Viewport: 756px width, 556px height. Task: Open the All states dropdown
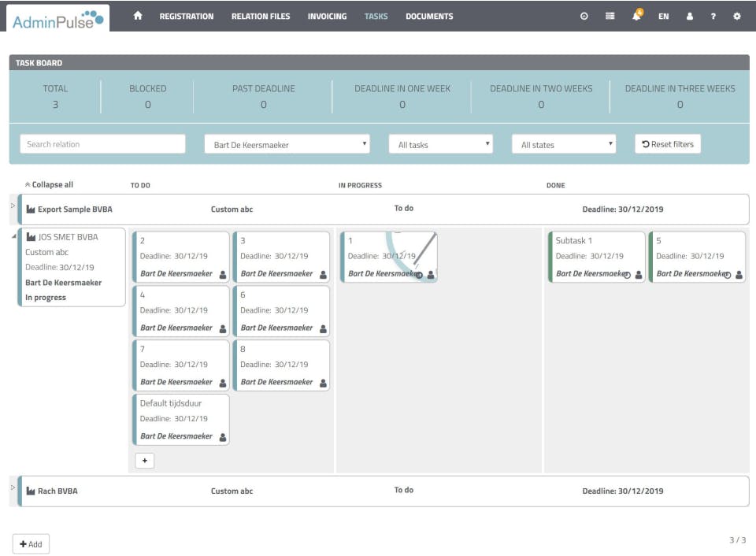click(564, 144)
